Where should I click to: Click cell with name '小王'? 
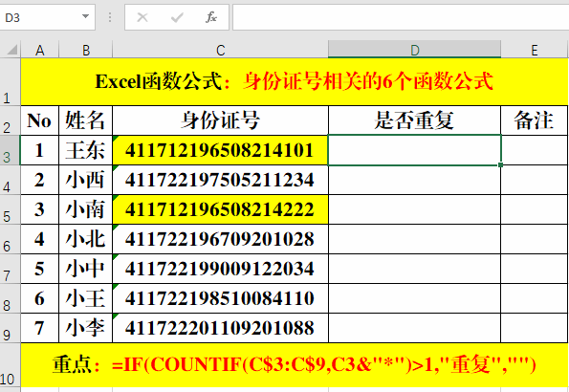(x=86, y=298)
